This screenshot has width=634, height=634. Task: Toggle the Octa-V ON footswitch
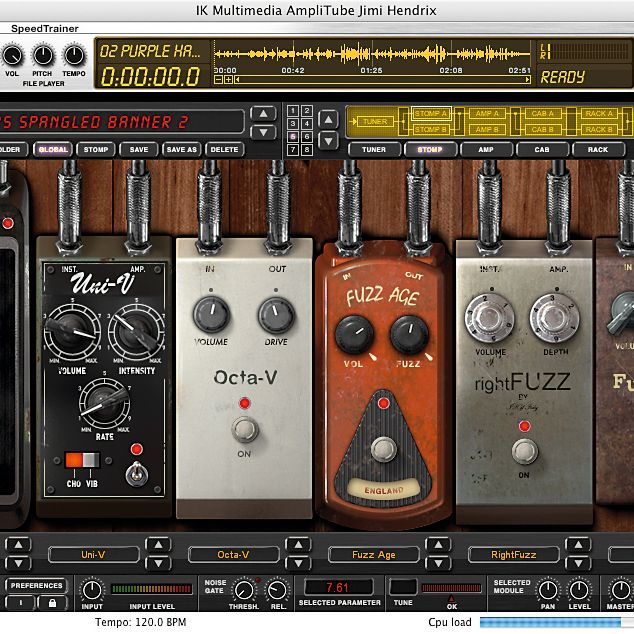(x=245, y=429)
